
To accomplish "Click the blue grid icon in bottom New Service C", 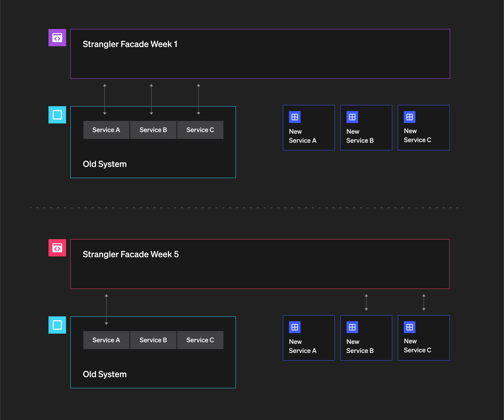I will tap(409, 327).
